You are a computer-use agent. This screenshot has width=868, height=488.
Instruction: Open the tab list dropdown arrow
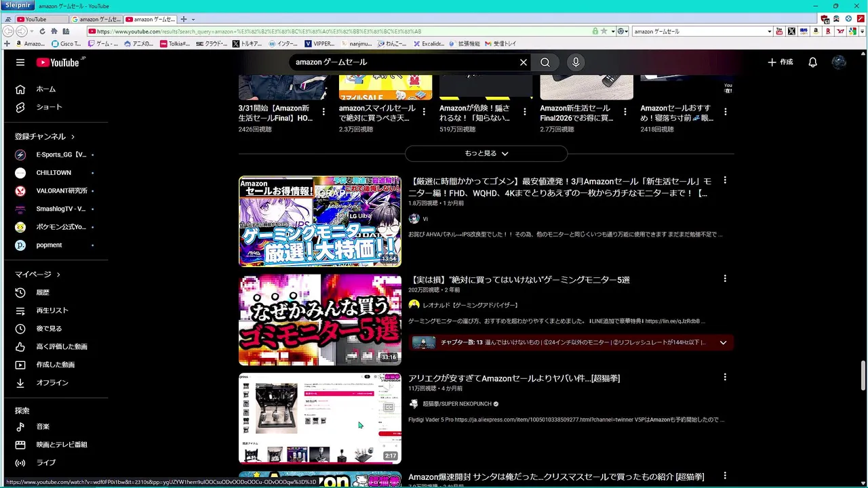click(x=193, y=20)
